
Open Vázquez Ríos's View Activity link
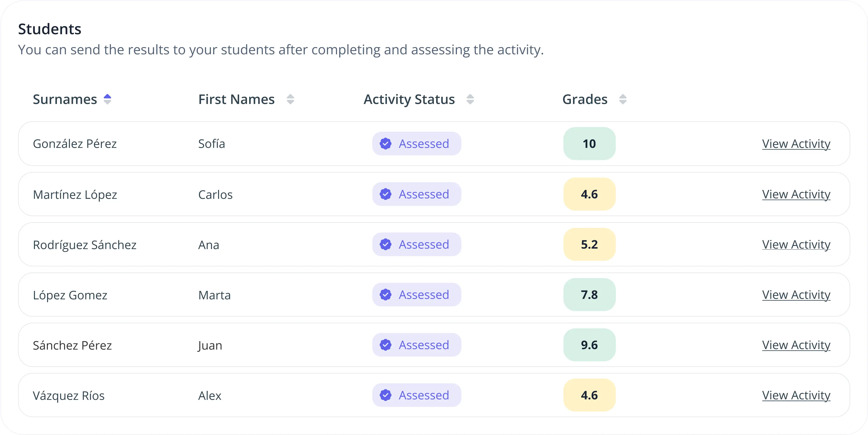(796, 395)
